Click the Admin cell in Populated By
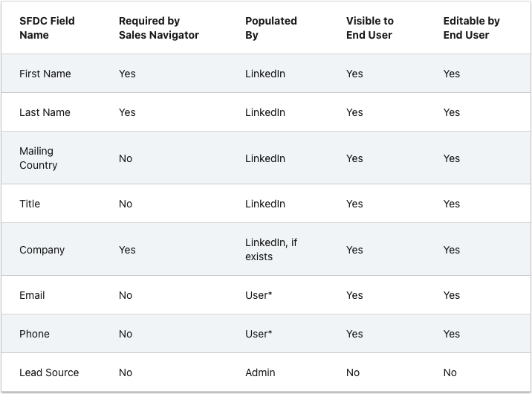Image resolution: width=532 pixels, height=394 pixels. (260, 372)
